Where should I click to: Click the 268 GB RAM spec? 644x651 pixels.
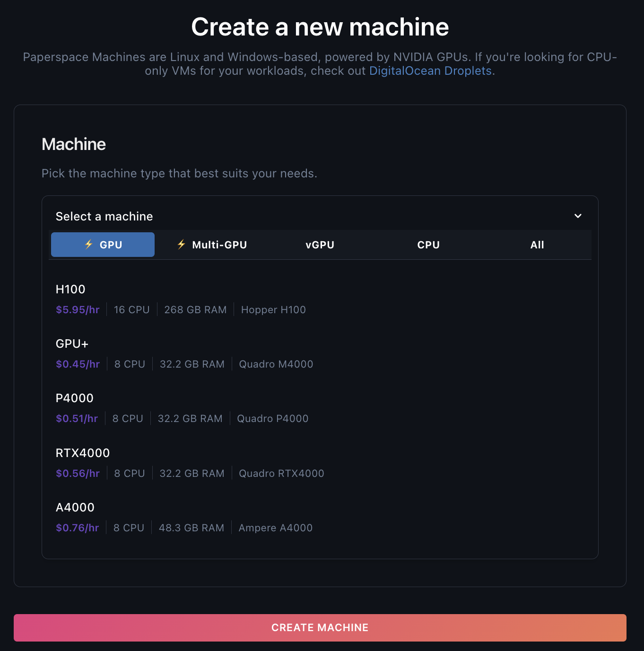point(195,310)
